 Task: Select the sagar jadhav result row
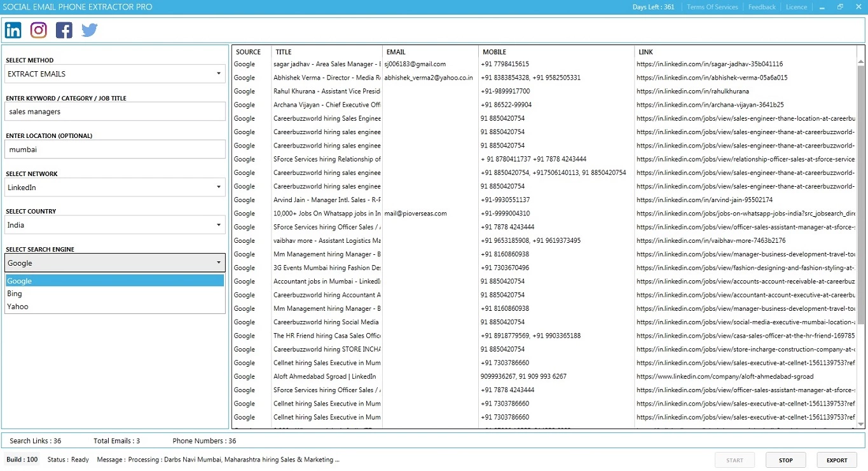click(x=327, y=64)
